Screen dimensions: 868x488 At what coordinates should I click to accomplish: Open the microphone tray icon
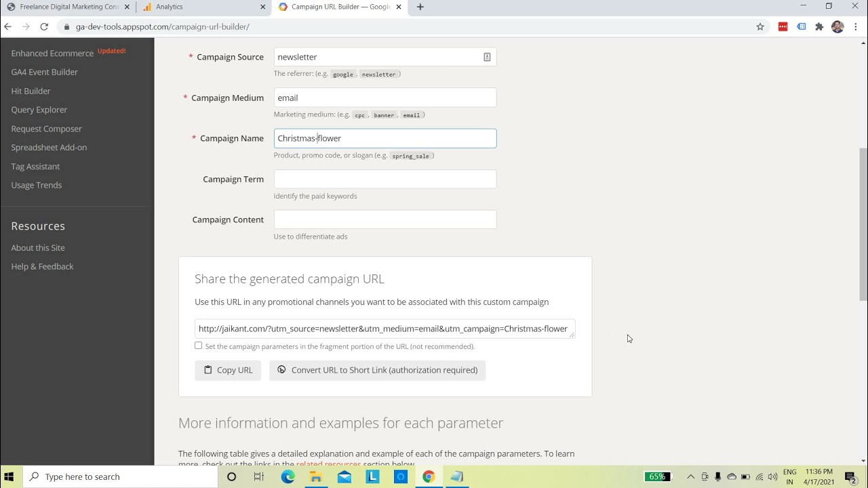[717, 476]
